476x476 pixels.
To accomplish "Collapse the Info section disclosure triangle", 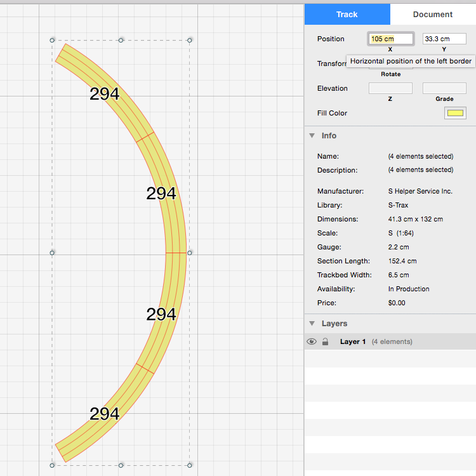I will [312, 136].
